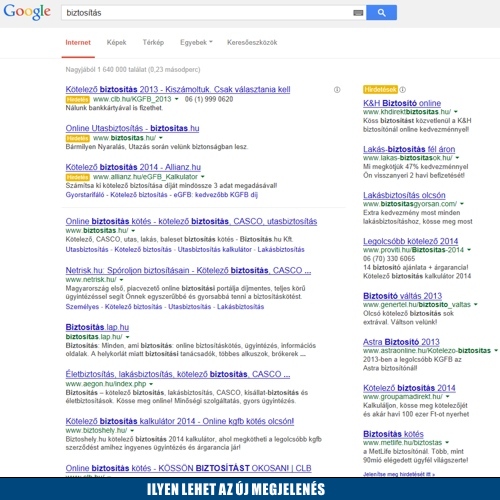
Task: Expand the arrow next to www.clb.hu/KGFB_2013
Action: [177, 99]
